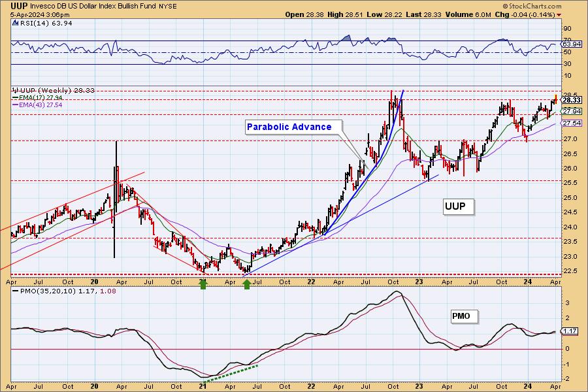Click the second green up-arrow marker near Apr 2021
Screen dimensions: 588x392
(x=247, y=284)
